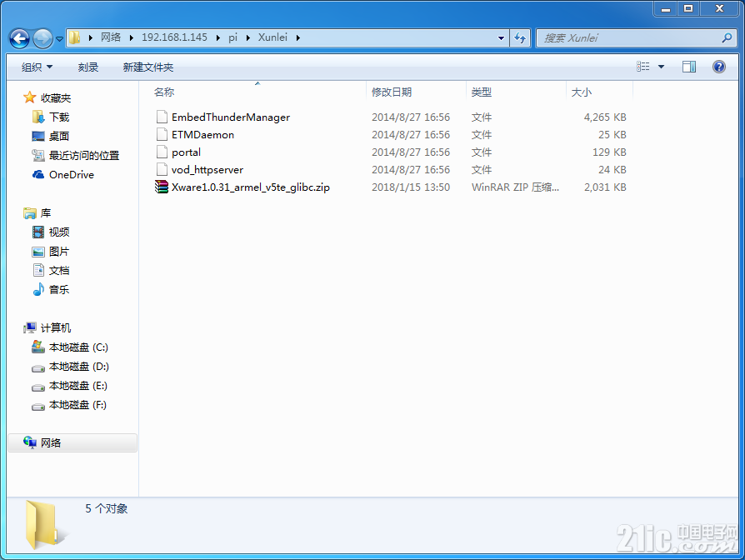This screenshot has height=560, width=745.
Task: Open 收藏夹 in the navigation pane
Action: [56, 97]
